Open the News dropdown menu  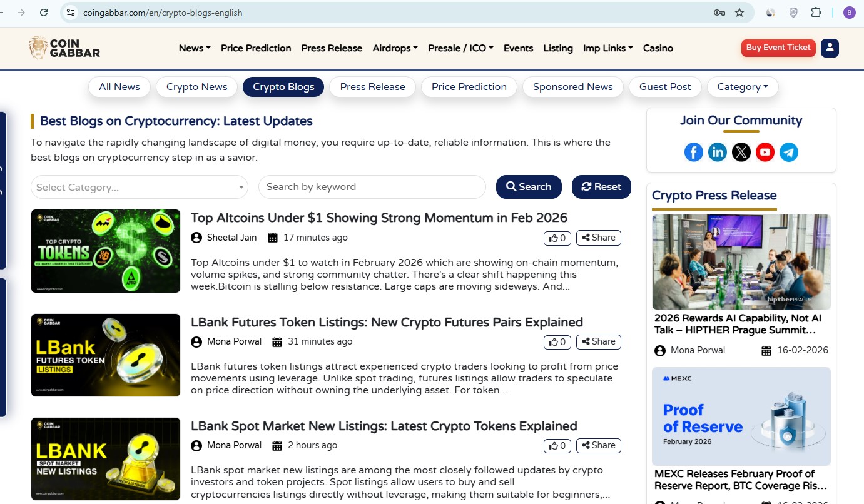point(194,48)
